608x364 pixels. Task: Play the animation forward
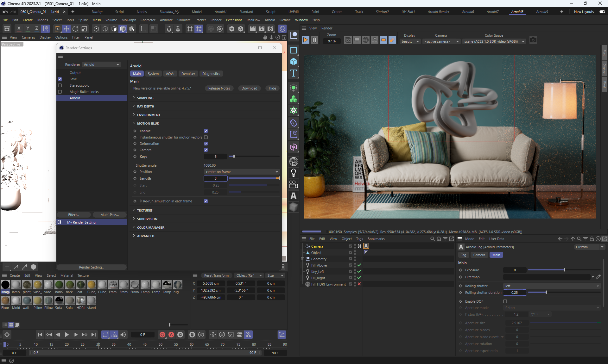pos(66,335)
